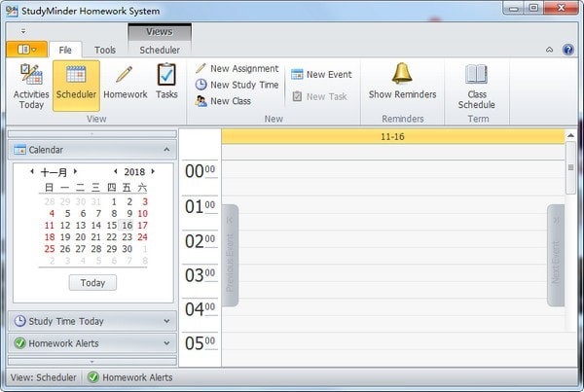Go to next year from 2018
Screen dimensions: 584x392
153,171
